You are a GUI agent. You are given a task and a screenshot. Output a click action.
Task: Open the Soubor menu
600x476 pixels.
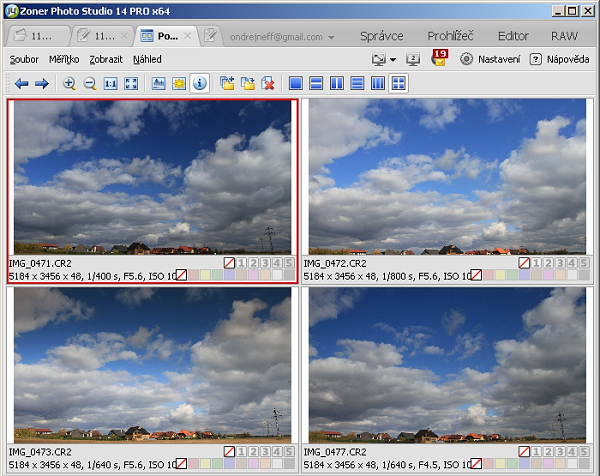24,60
